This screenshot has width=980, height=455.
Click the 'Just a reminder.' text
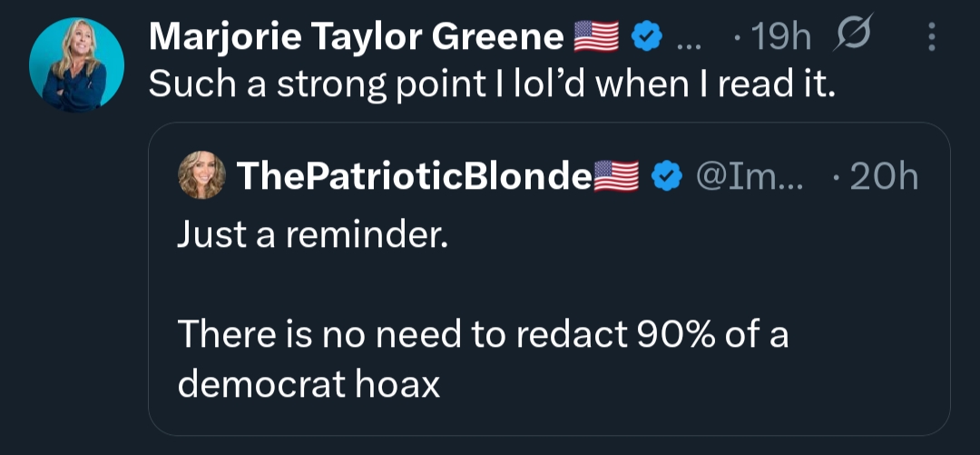(x=312, y=236)
